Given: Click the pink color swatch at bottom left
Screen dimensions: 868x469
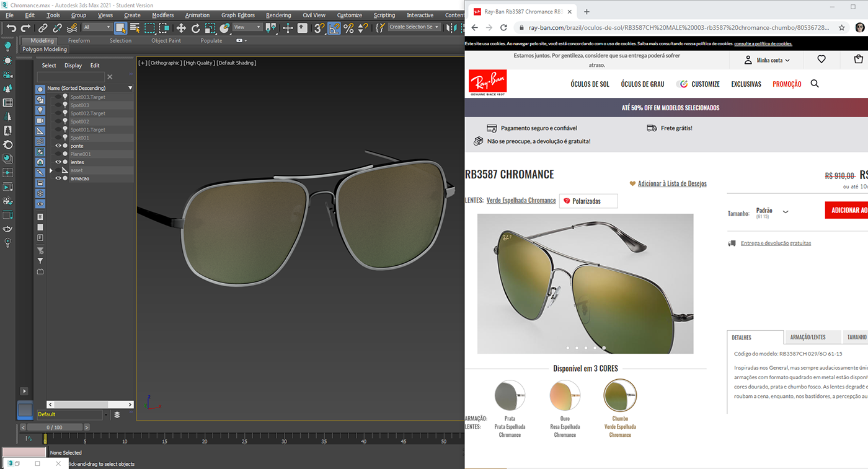Looking at the screenshot, I should click(24, 453).
